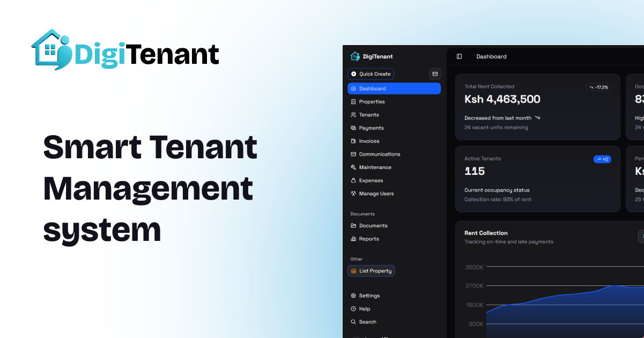Click the Dashboard page title in the header

pos(491,56)
